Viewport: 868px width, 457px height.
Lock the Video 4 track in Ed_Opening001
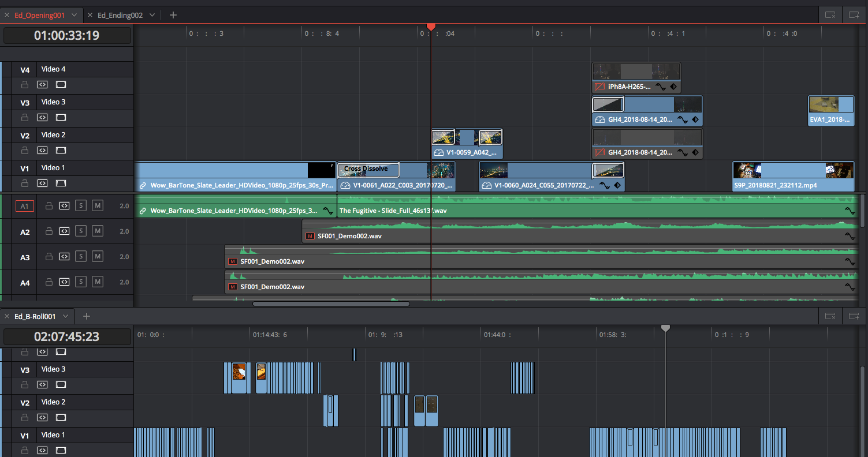(x=25, y=85)
